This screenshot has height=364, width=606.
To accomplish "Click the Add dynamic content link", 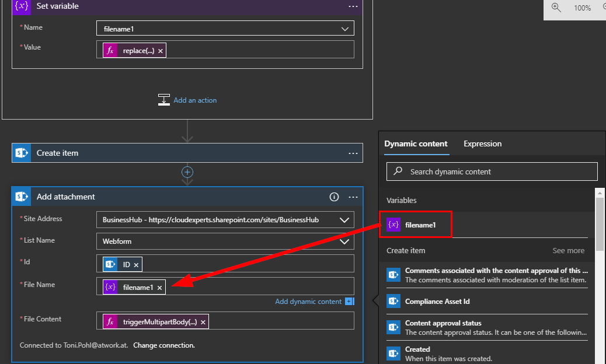I will pyautogui.click(x=308, y=302).
